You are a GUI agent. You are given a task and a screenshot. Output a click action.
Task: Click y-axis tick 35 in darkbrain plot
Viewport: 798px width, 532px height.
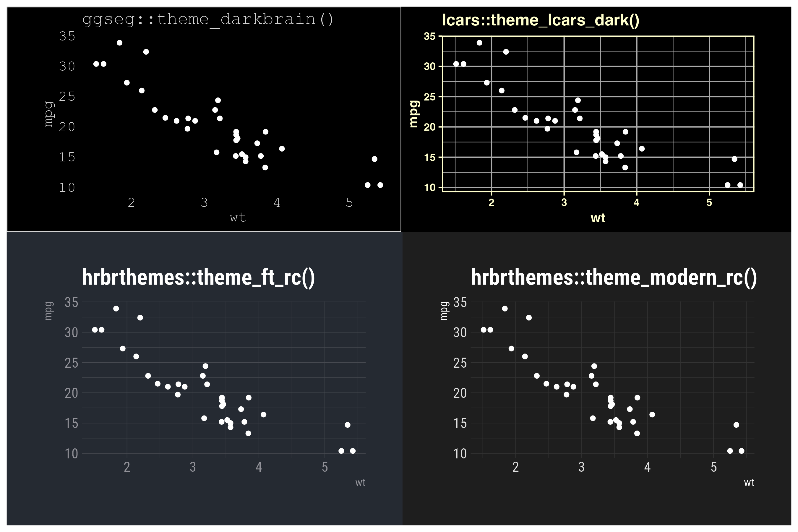click(67, 36)
